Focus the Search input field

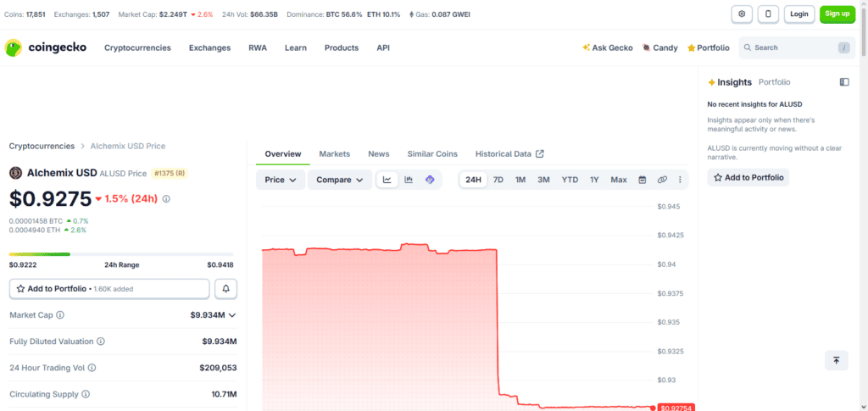pyautogui.click(x=797, y=47)
